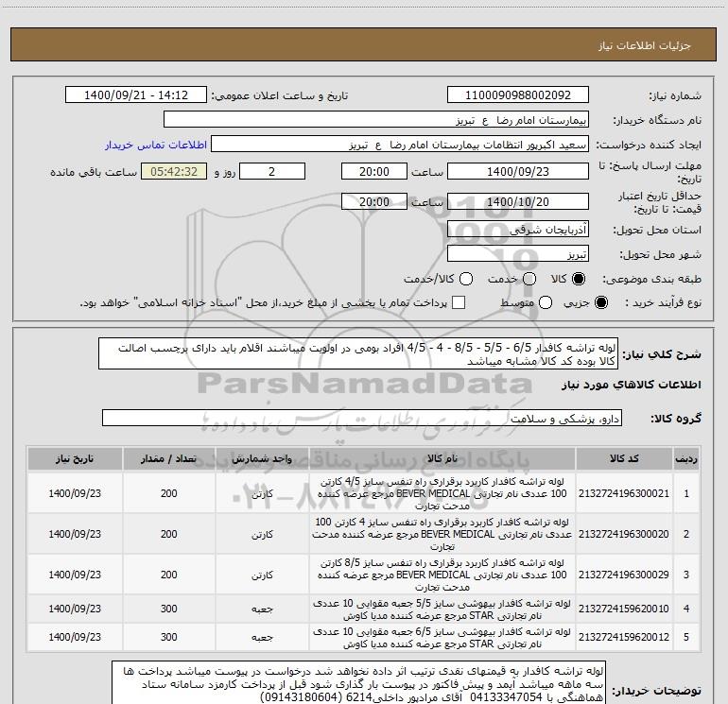Click the delivery city field تبریز
This screenshot has width=728, height=704.
[x=518, y=254]
